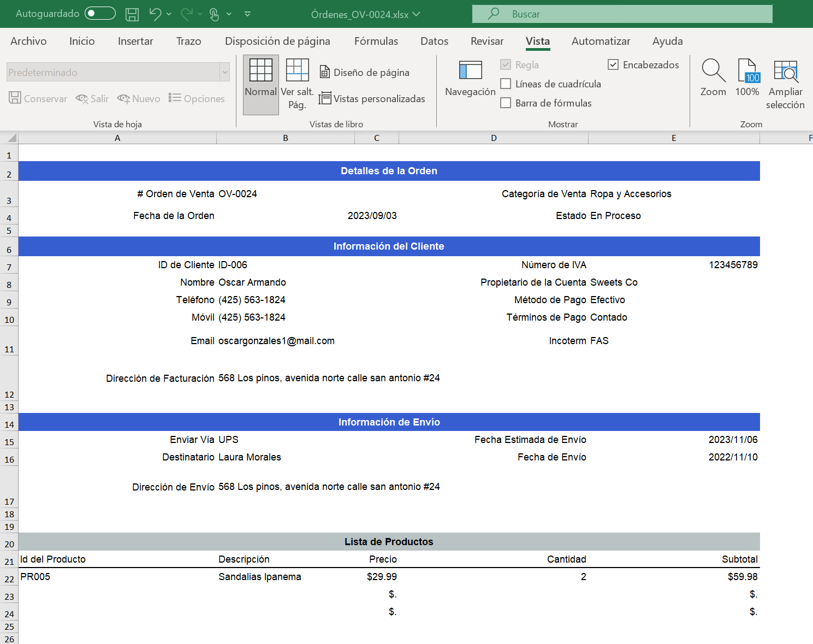
Task: Click the Buscar search field
Action: pyautogui.click(x=622, y=14)
